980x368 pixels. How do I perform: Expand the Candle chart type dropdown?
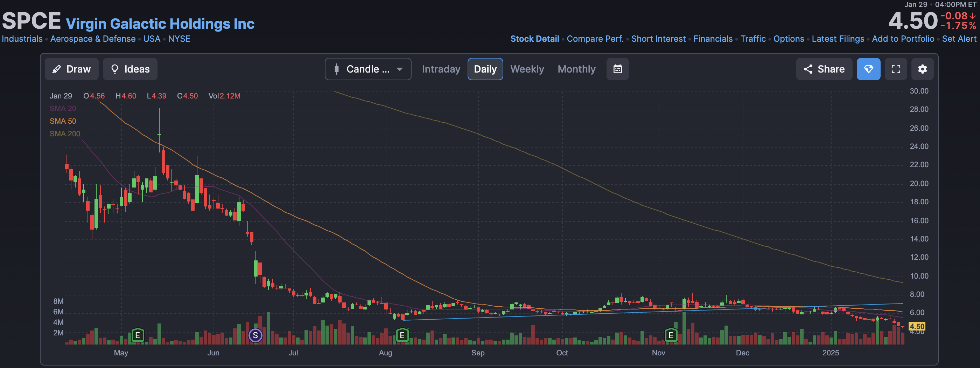pos(368,69)
